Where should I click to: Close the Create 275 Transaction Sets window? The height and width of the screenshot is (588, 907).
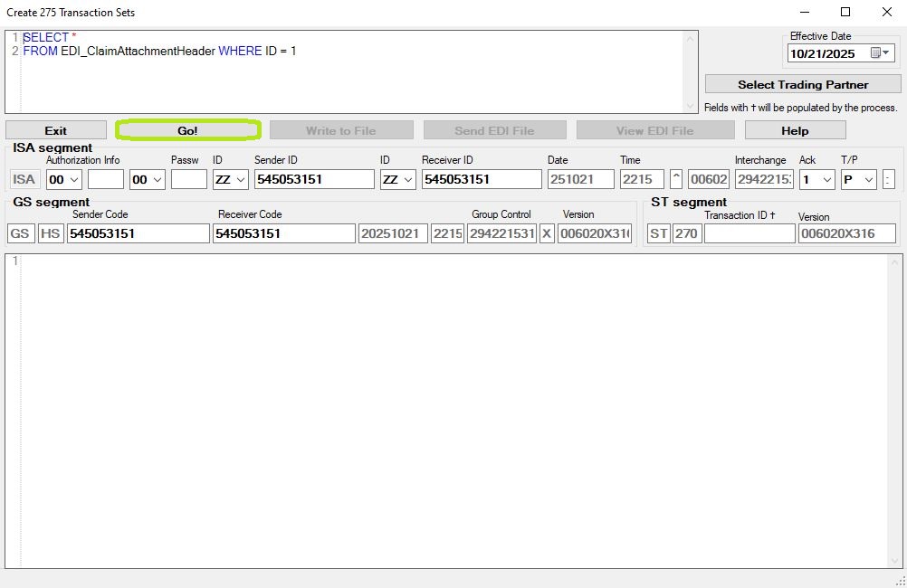pyautogui.click(x=886, y=12)
